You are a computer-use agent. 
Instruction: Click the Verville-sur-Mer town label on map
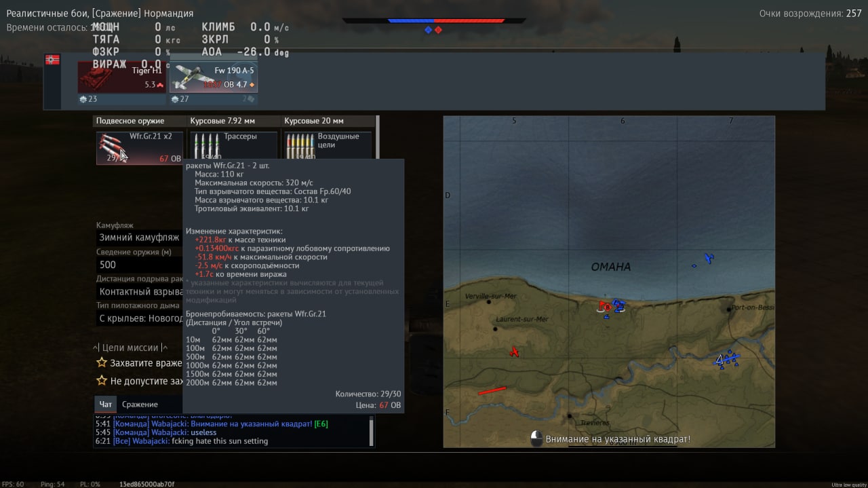click(491, 296)
